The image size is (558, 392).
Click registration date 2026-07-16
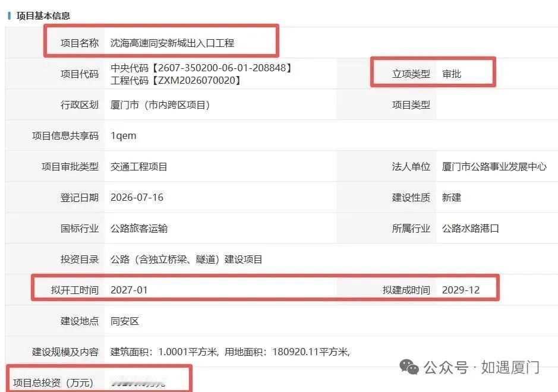pyautogui.click(x=137, y=197)
